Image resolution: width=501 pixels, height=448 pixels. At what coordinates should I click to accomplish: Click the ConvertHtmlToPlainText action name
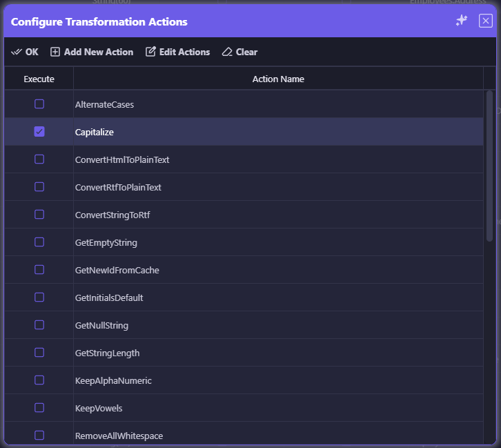pos(122,159)
